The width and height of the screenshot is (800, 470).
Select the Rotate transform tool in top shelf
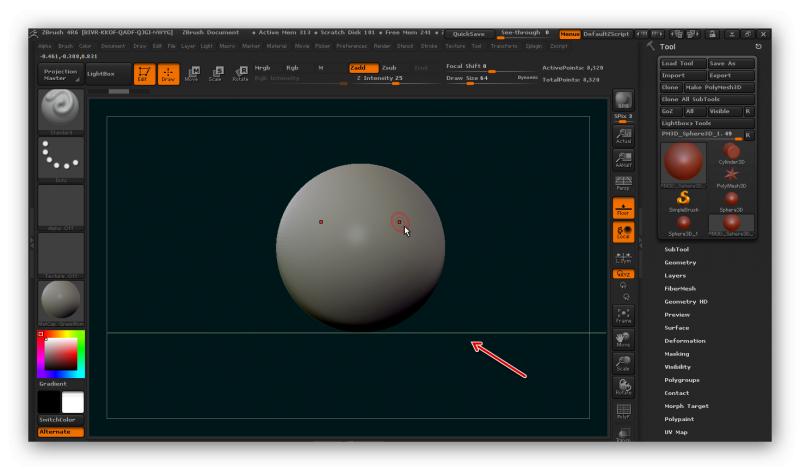click(x=240, y=74)
